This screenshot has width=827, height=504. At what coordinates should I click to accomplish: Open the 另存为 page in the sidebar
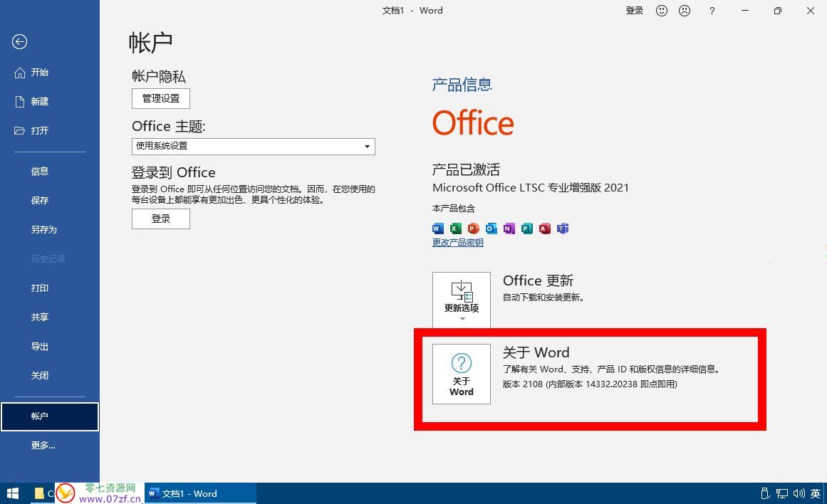point(43,230)
